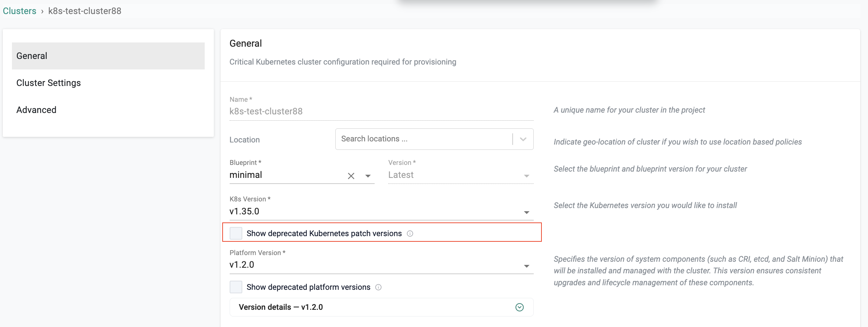The image size is (868, 327).
Task: Select the General sidebar section
Action: 108,56
